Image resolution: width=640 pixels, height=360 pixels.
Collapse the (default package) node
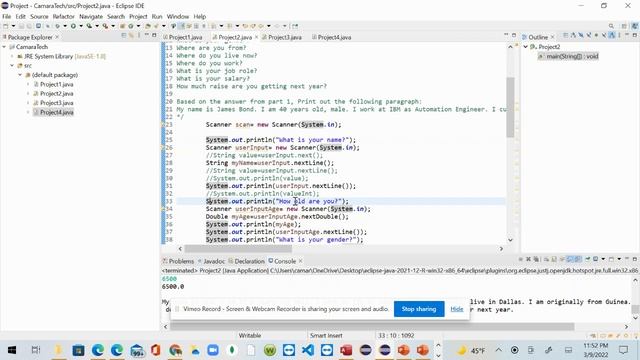(x=20, y=75)
